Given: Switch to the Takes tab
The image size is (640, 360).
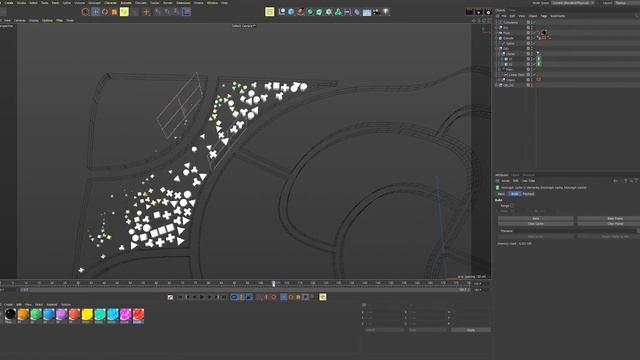Looking at the screenshot, I should point(512,10).
